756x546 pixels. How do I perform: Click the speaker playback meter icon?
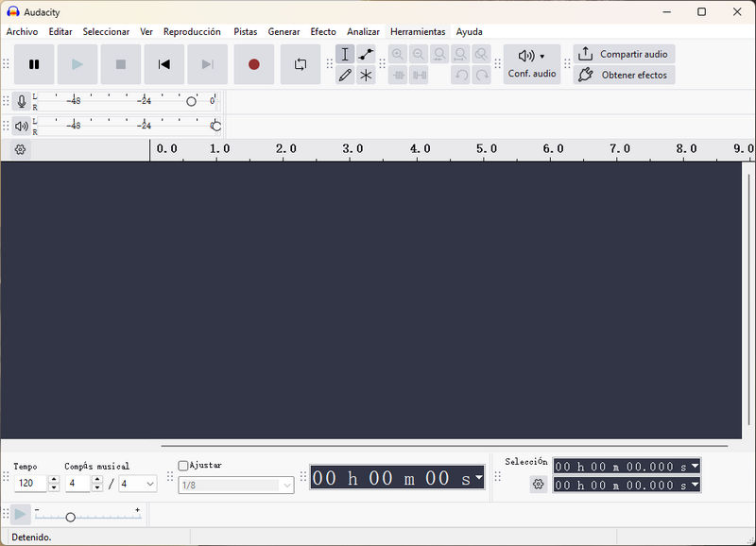pos(21,127)
